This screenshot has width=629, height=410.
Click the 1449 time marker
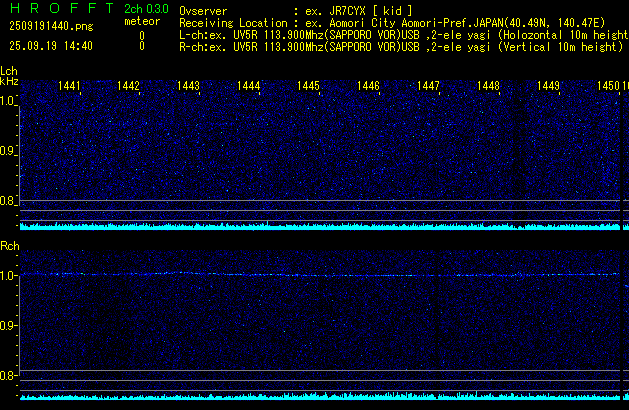(549, 87)
